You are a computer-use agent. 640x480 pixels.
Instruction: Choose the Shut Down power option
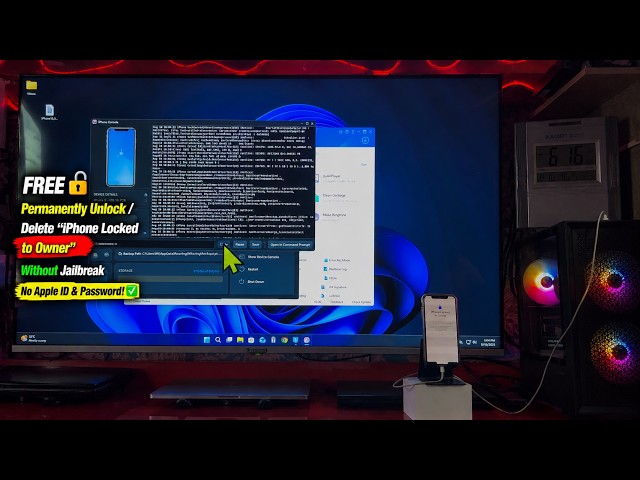point(251,282)
